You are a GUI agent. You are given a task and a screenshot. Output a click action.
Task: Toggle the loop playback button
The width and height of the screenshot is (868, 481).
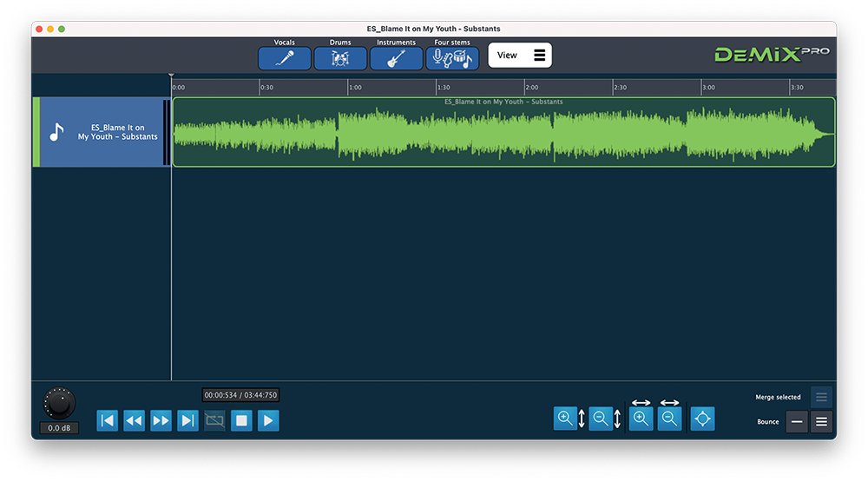point(214,421)
